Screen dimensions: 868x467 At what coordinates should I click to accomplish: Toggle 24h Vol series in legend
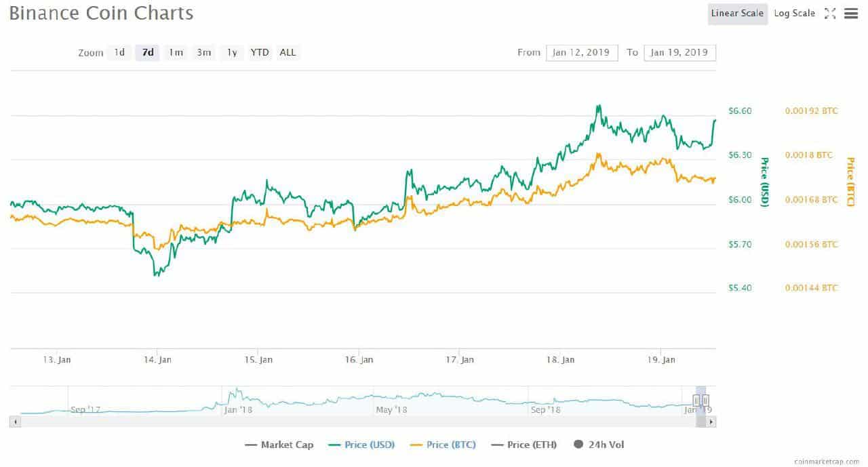[x=599, y=445]
